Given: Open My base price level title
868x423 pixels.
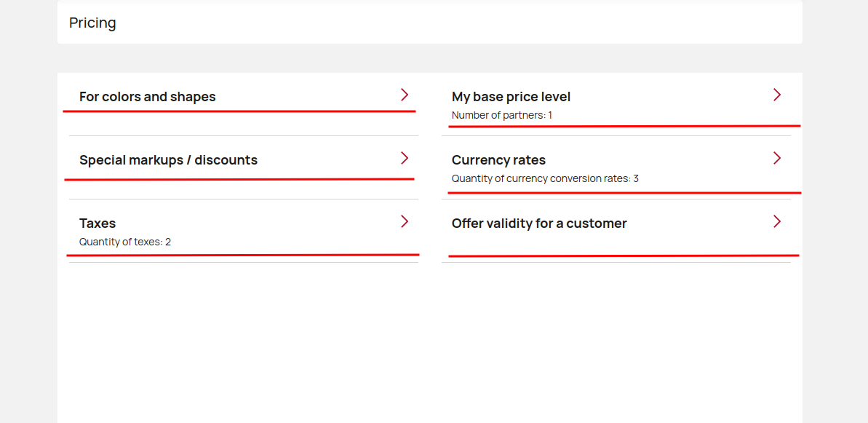Looking at the screenshot, I should [511, 97].
